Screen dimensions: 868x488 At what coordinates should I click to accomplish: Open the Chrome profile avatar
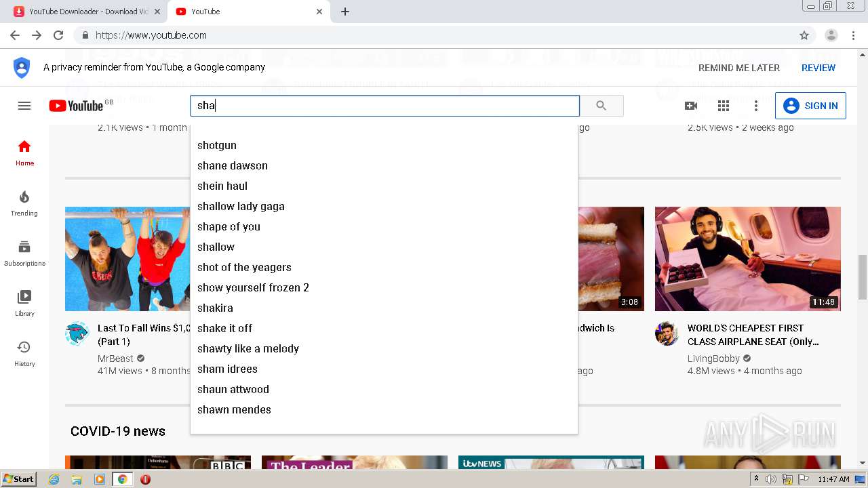[x=831, y=35]
